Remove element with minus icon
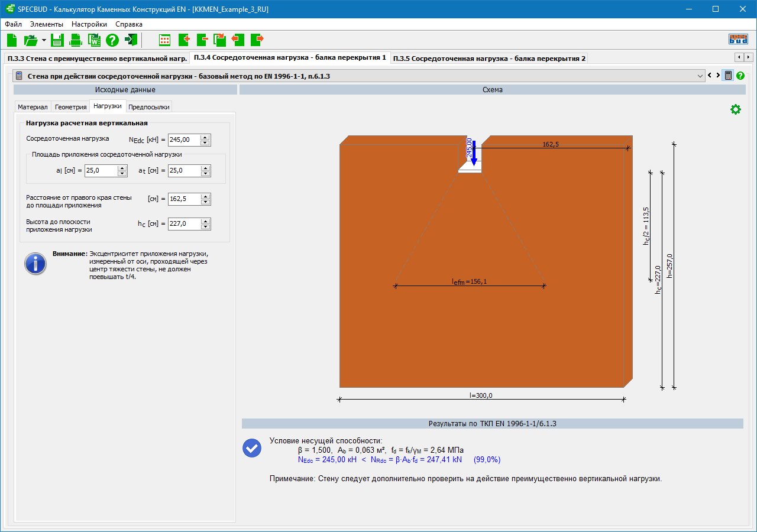 point(202,40)
